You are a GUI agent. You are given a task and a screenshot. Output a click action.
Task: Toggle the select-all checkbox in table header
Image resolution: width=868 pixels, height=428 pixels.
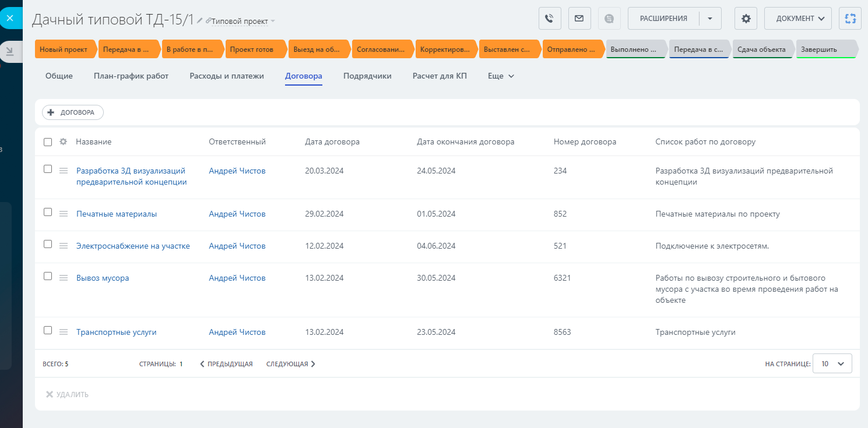click(x=48, y=142)
